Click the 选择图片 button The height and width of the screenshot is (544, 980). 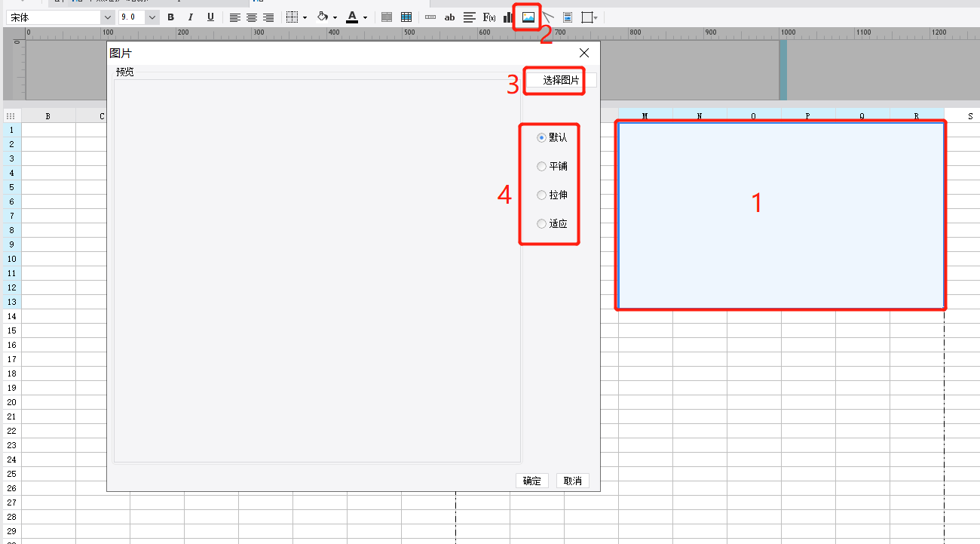coord(561,80)
